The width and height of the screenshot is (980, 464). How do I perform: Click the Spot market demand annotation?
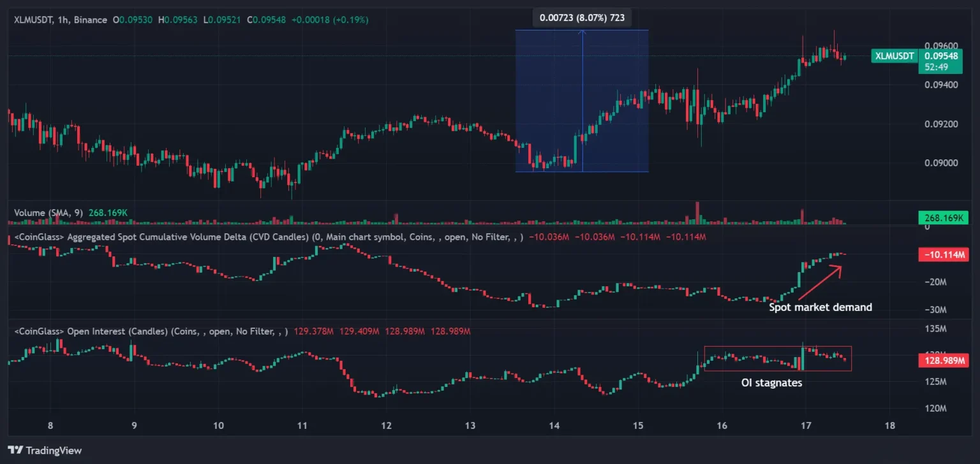(821, 307)
